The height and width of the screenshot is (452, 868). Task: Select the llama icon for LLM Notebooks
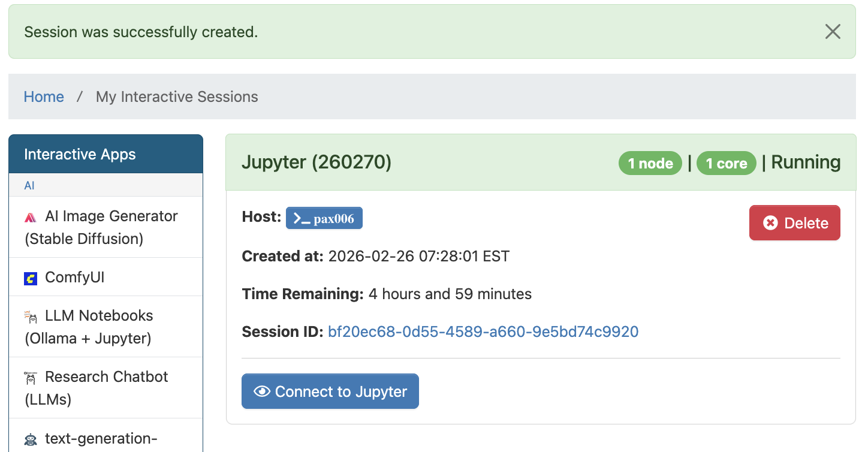[30, 316]
